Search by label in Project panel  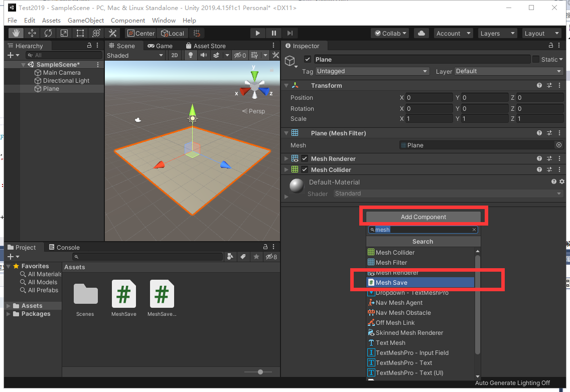243,257
